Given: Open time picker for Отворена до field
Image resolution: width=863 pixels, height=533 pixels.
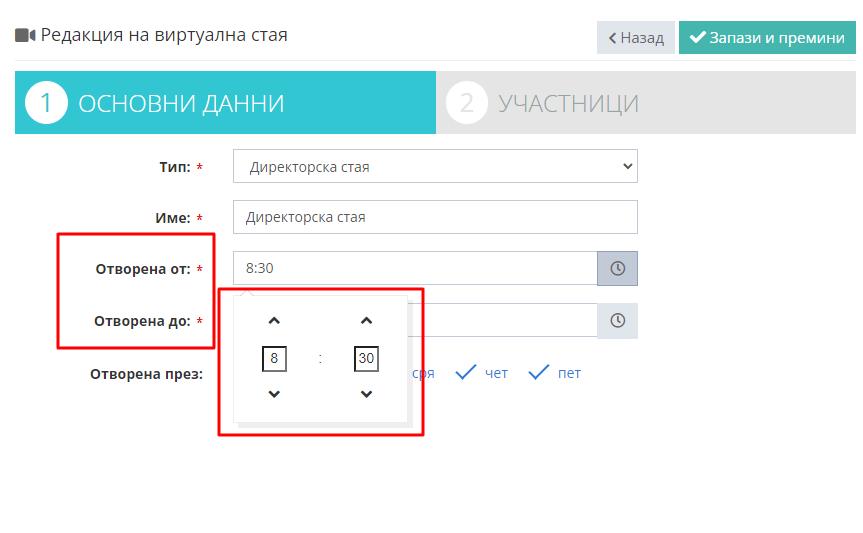Looking at the screenshot, I should point(617,320).
